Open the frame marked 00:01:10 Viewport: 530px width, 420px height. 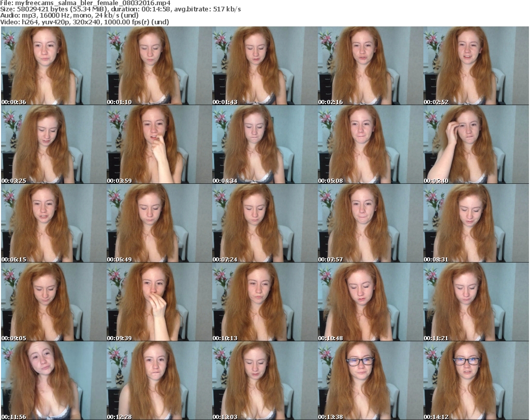tap(159, 66)
